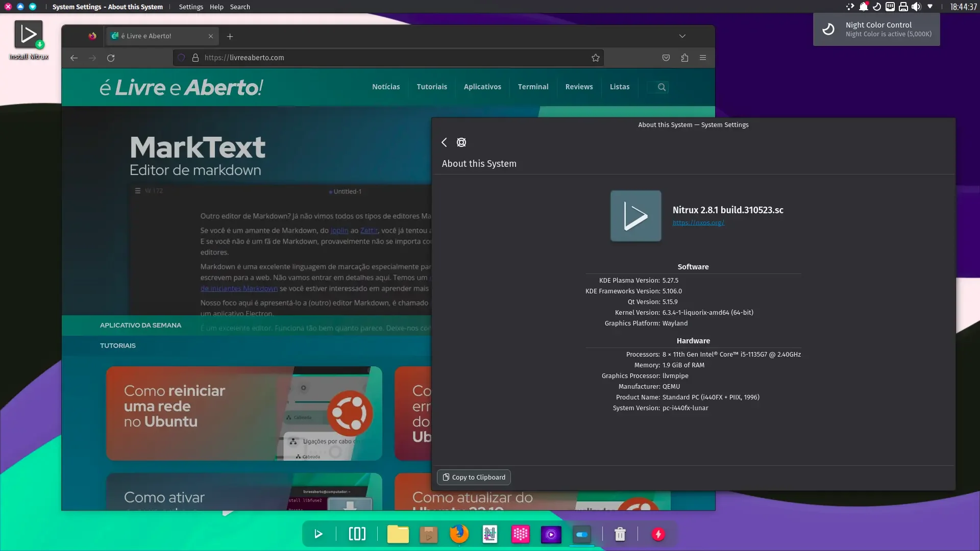Reload the page in Firefox

tap(111, 58)
